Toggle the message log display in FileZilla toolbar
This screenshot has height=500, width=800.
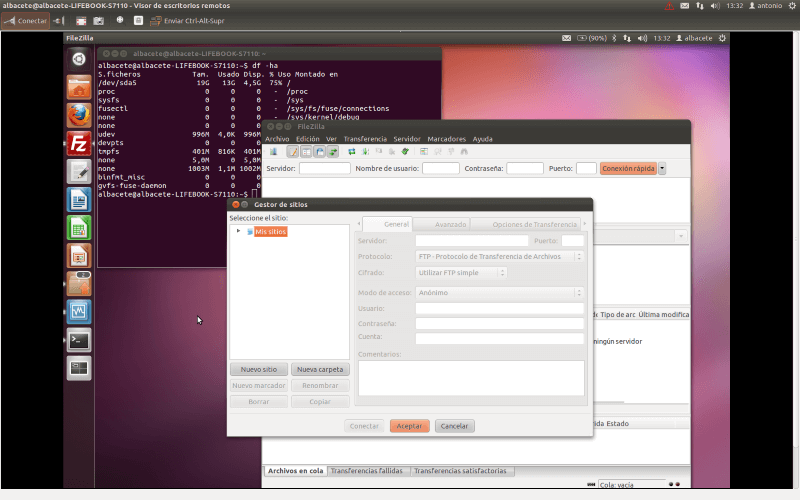tap(292, 152)
